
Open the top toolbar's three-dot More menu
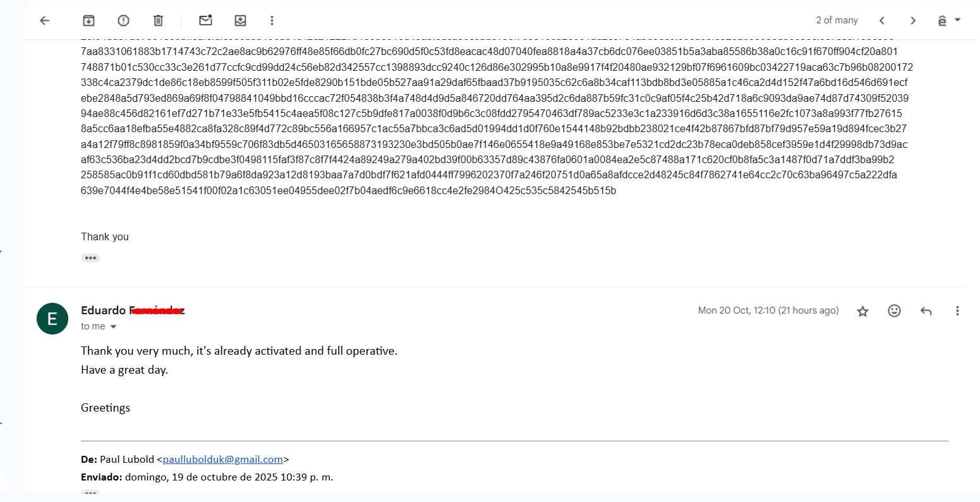tap(272, 20)
